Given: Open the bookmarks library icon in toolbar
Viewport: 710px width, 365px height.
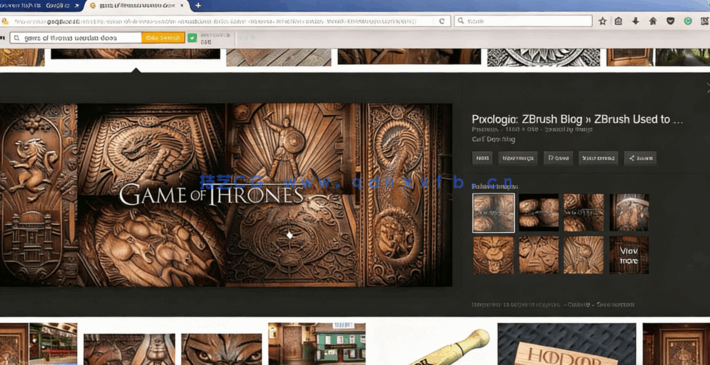Looking at the screenshot, I should (x=618, y=21).
